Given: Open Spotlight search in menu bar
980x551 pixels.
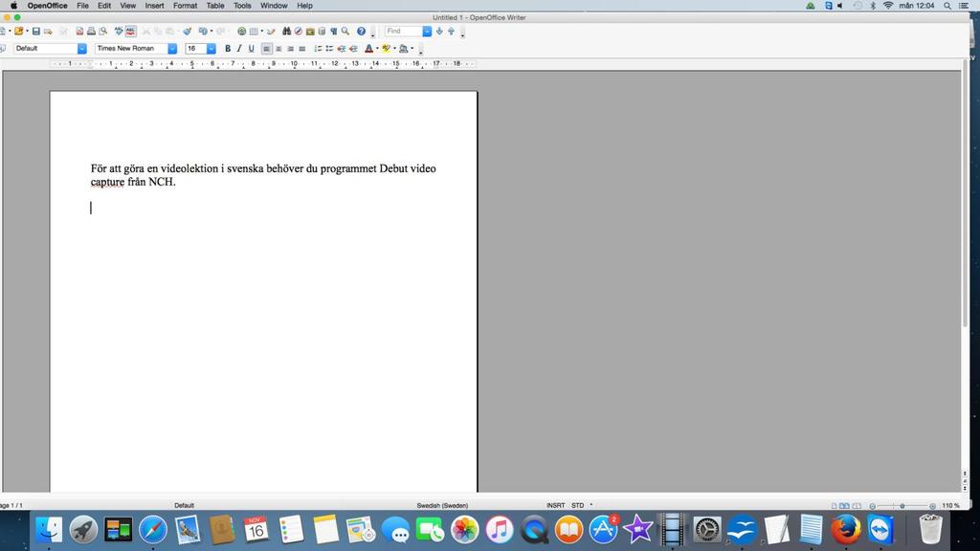Looking at the screenshot, I should pyautogui.click(x=947, y=6).
